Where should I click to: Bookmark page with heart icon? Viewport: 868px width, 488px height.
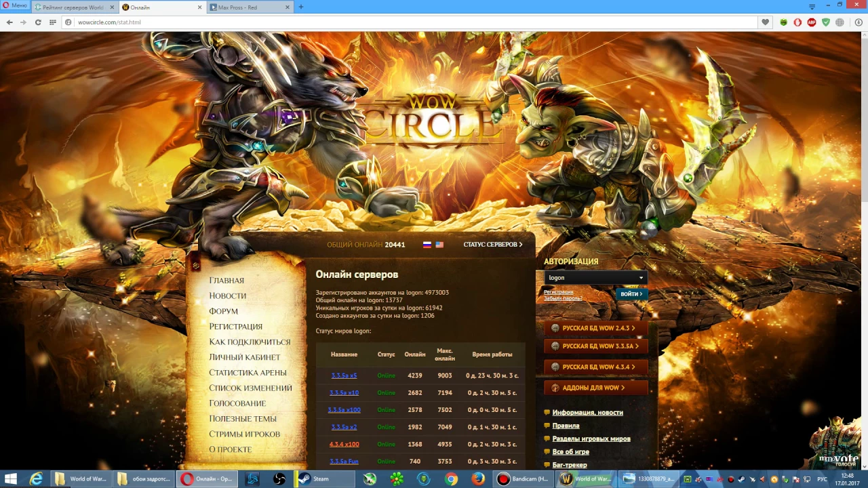766,22
